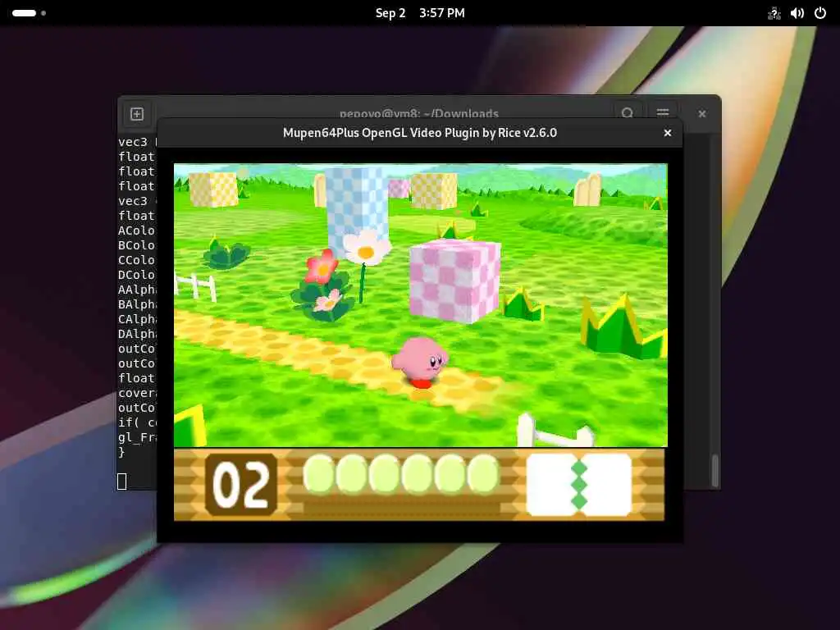
Task: Click the white daisy flower in game
Action: [367, 248]
